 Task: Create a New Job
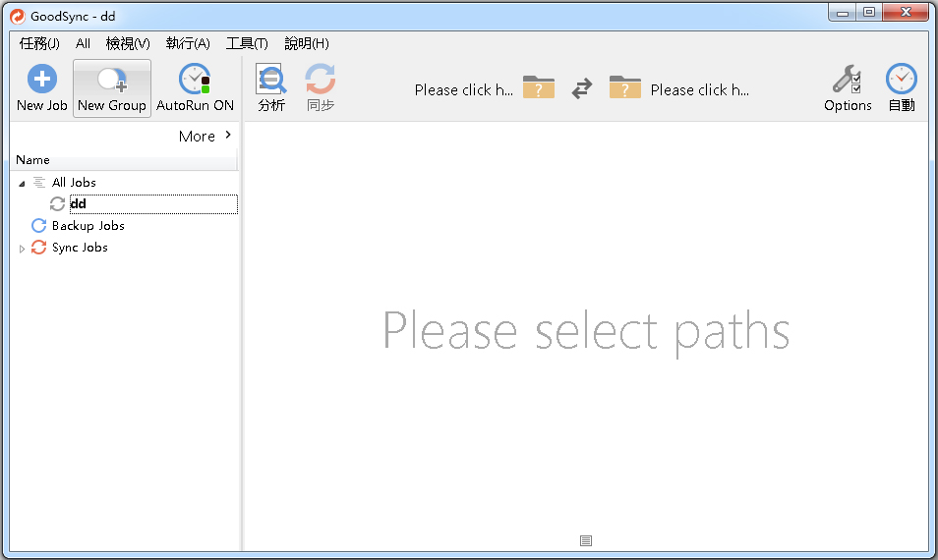(x=42, y=87)
